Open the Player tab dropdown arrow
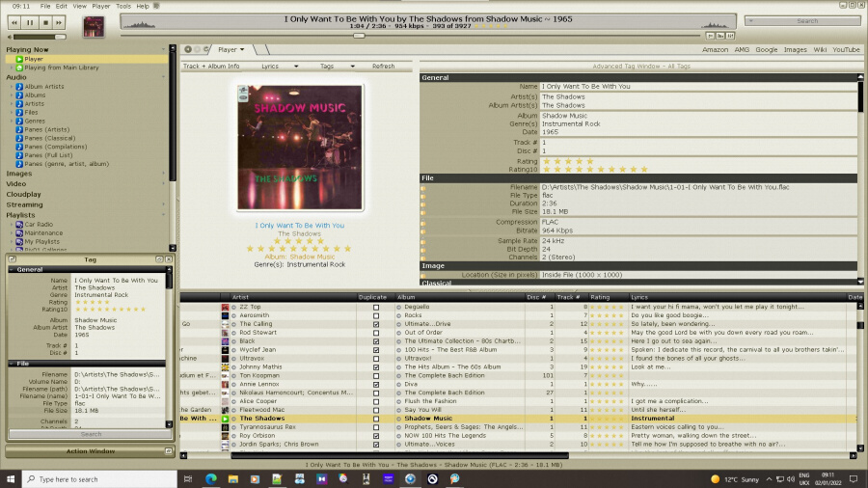This screenshot has height=488, width=868. coord(242,50)
